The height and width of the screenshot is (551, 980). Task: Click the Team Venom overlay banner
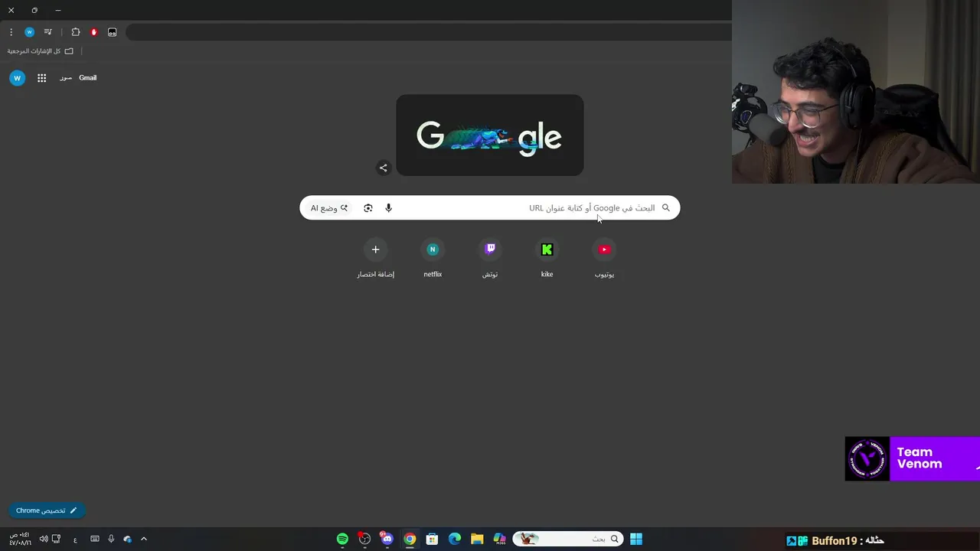click(x=913, y=458)
